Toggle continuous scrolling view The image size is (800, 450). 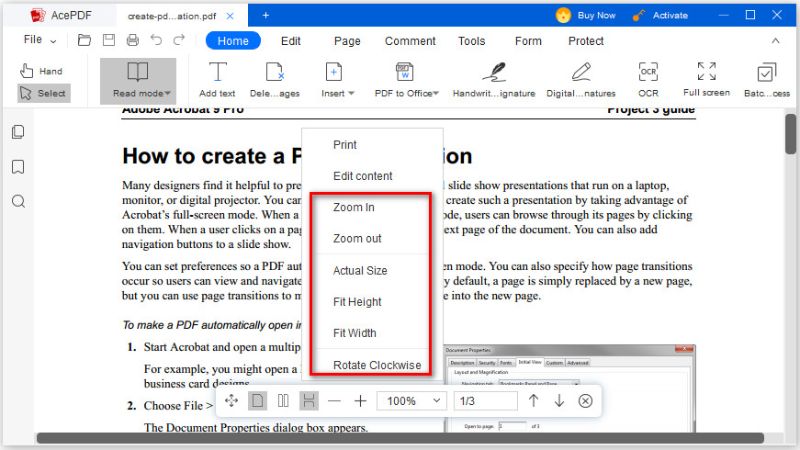(309, 401)
